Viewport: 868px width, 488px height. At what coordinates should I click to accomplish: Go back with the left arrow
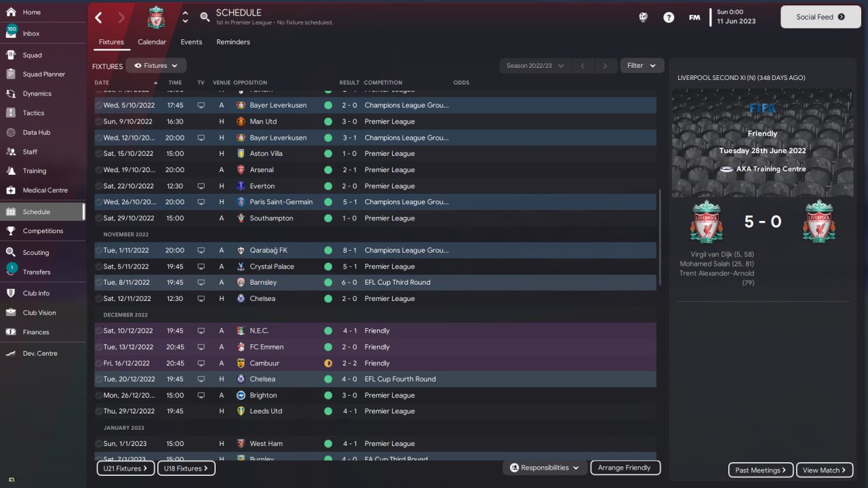[x=99, y=18]
